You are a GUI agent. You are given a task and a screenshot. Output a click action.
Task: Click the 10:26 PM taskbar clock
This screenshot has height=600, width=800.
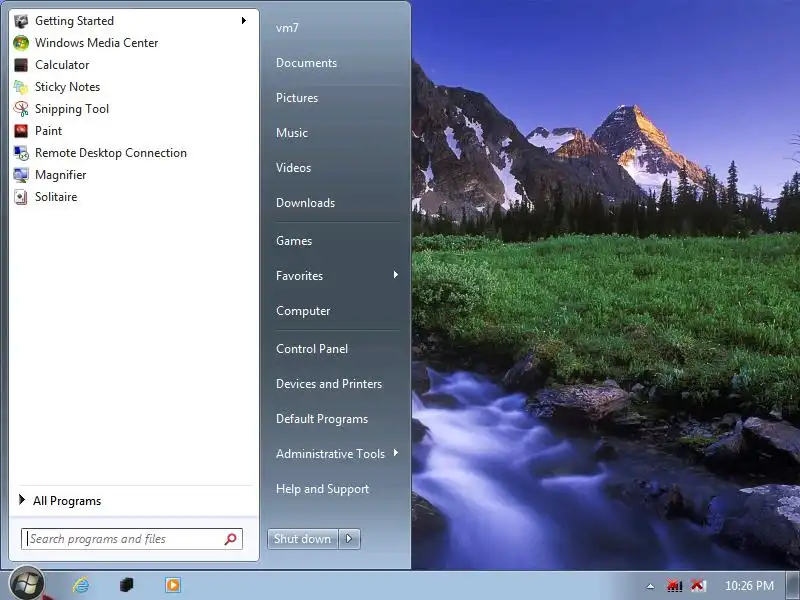pyautogui.click(x=749, y=585)
